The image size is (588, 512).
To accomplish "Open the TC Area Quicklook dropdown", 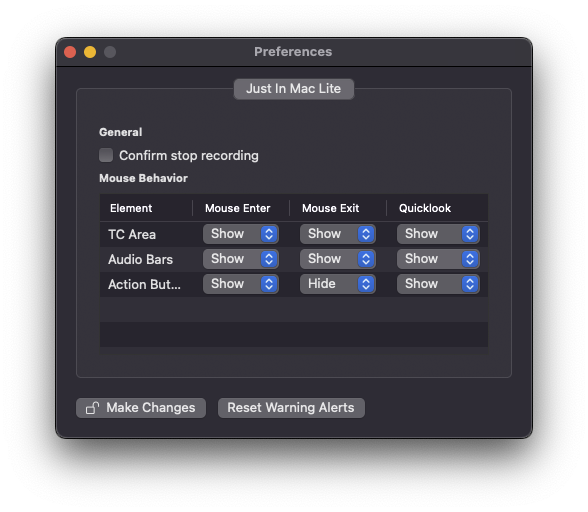I will pyautogui.click(x=438, y=234).
